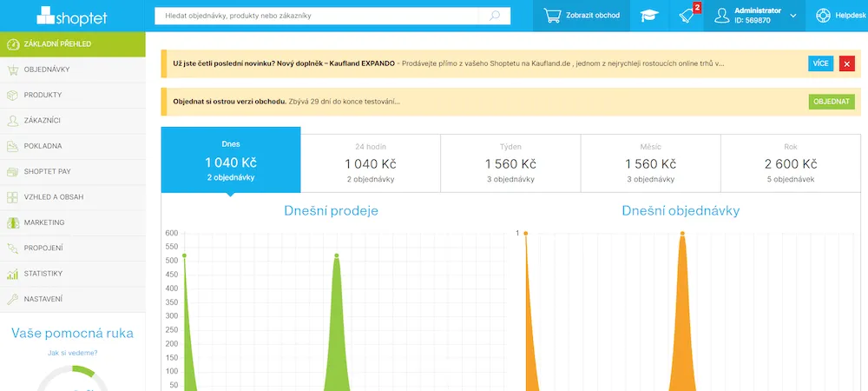This screenshot has width=868, height=391.
Task: Open SHOPTET PAY menu item
Action: pyautogui.click(x=73, y=172)
